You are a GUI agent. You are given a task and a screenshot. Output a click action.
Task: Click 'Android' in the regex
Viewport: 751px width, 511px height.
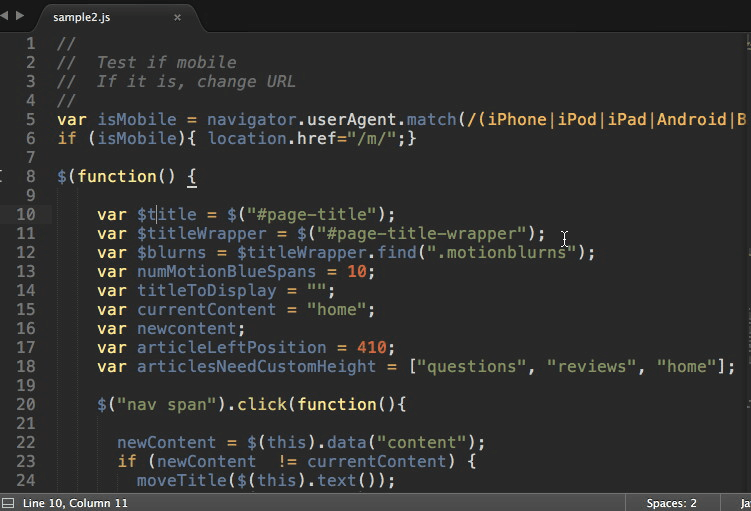[x=692, y=119]
